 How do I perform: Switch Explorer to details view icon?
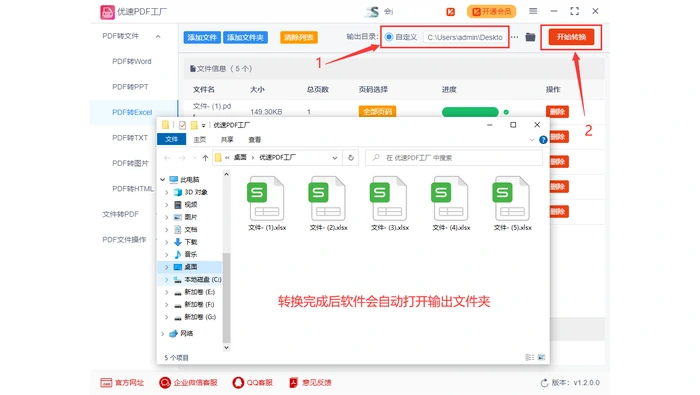(529, 357)
